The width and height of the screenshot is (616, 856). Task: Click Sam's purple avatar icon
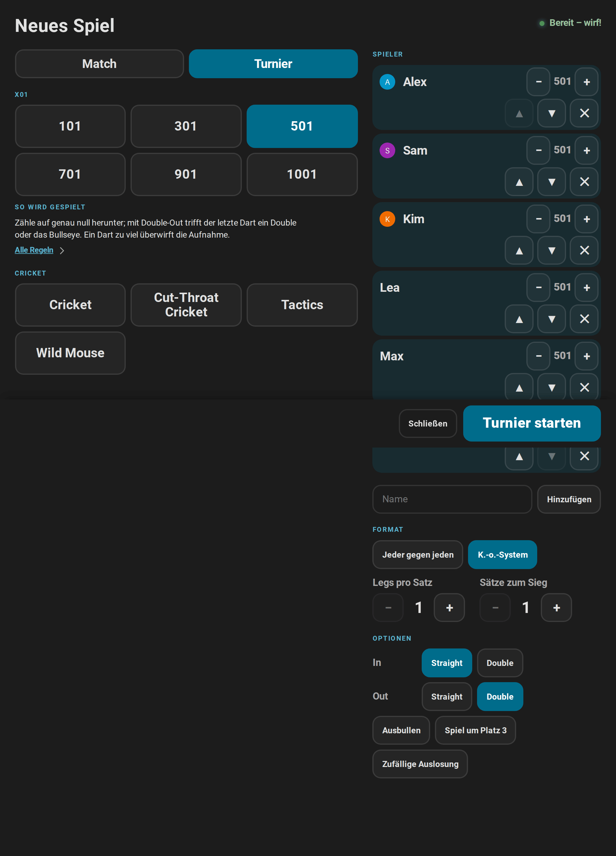pyautogui.click(x=387, y=151)
